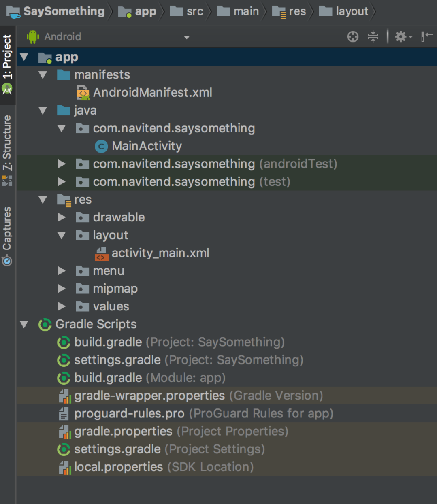This screenshot has height=504, width=437.
Task: Click the Gradle Scripts elephant icon
Action: pyautogui.click(x=45, y=325)
